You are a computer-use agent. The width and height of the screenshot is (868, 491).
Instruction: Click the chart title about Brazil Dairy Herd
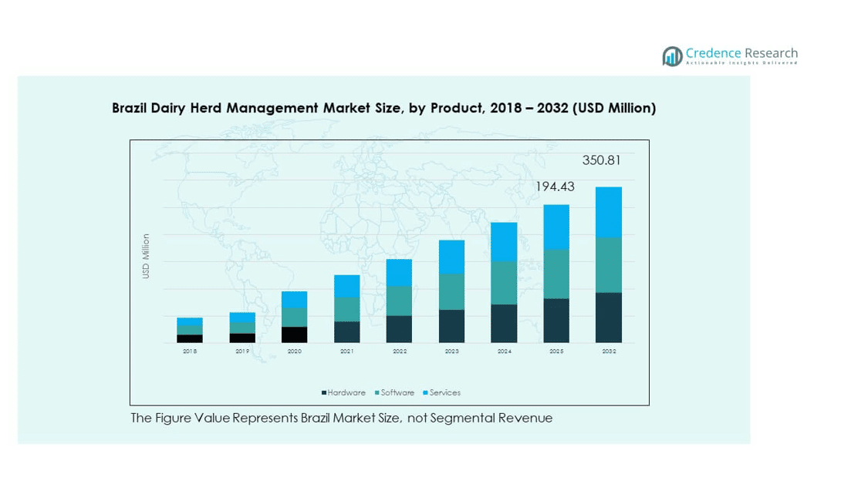[x=383, y=108]
